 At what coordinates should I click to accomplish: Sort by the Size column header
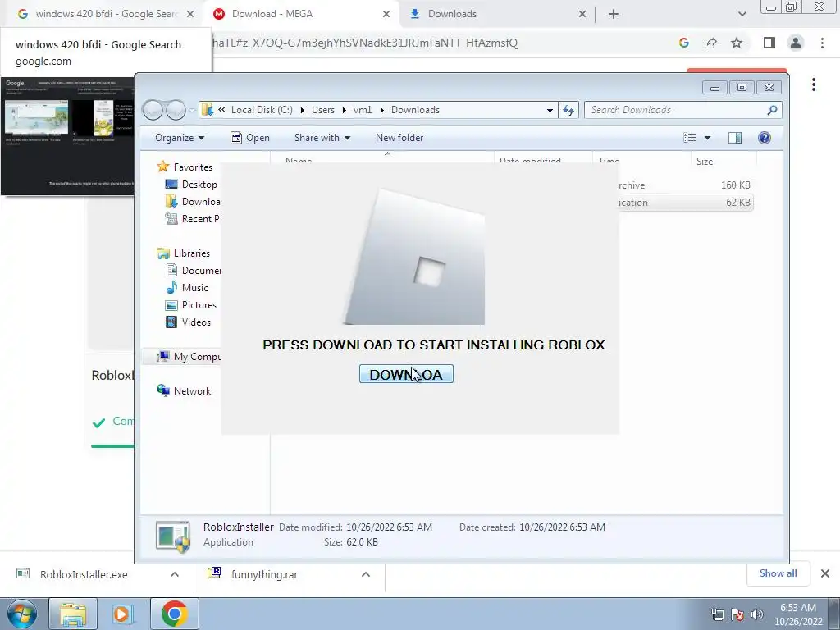point(724,161)
